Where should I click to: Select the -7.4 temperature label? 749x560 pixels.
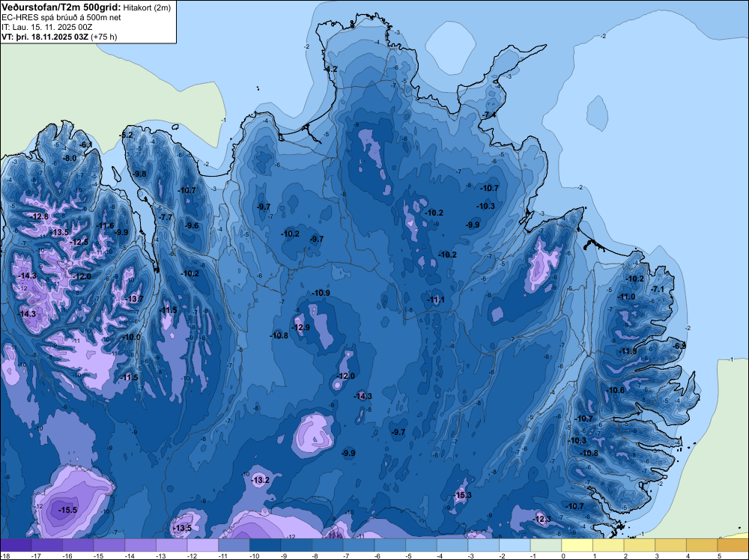488,115
